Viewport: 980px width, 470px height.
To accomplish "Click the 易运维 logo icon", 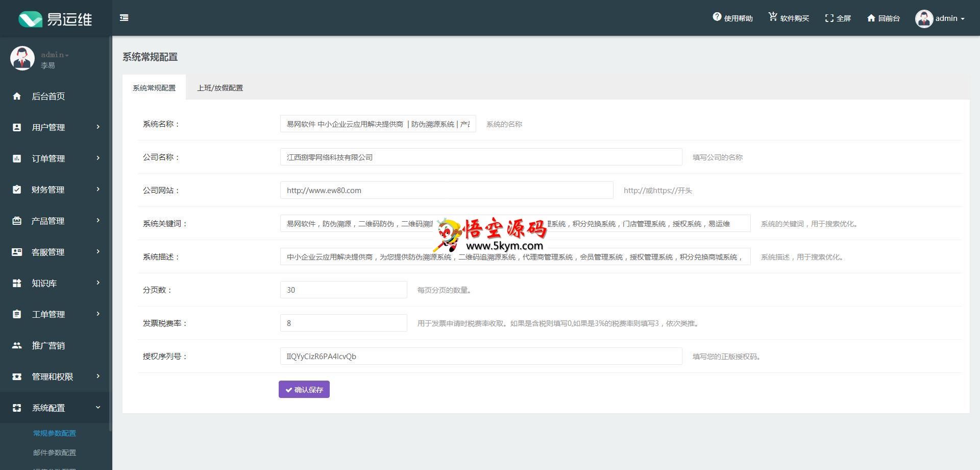I will (x=30, y=19).
